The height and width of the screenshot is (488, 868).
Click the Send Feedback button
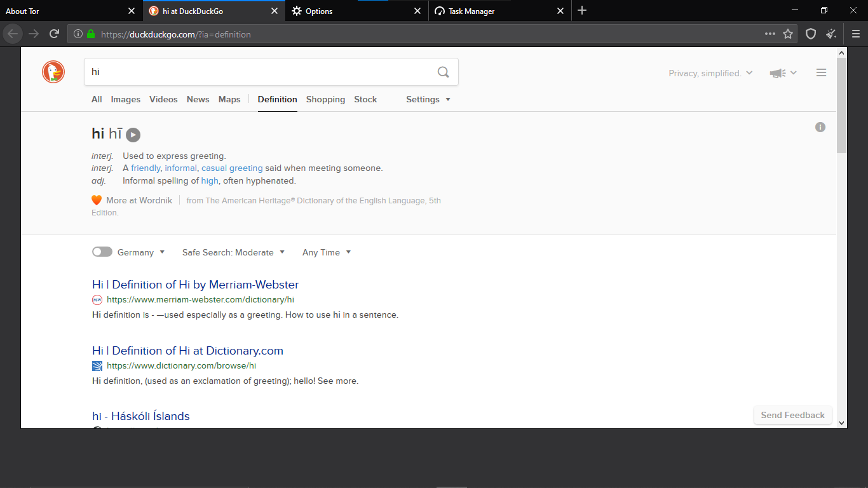792,415
